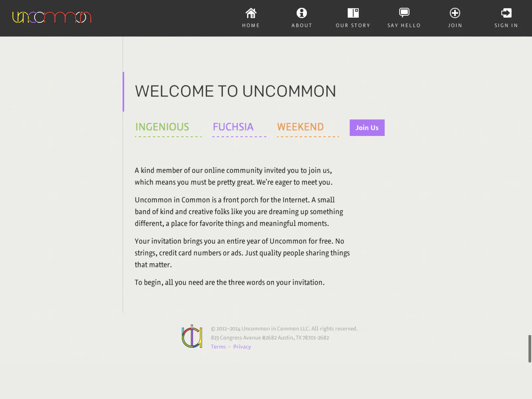This screenshot has width=532, height=399.
Task: Click the Sign In arrow icon
Action: tap(506, 13)
